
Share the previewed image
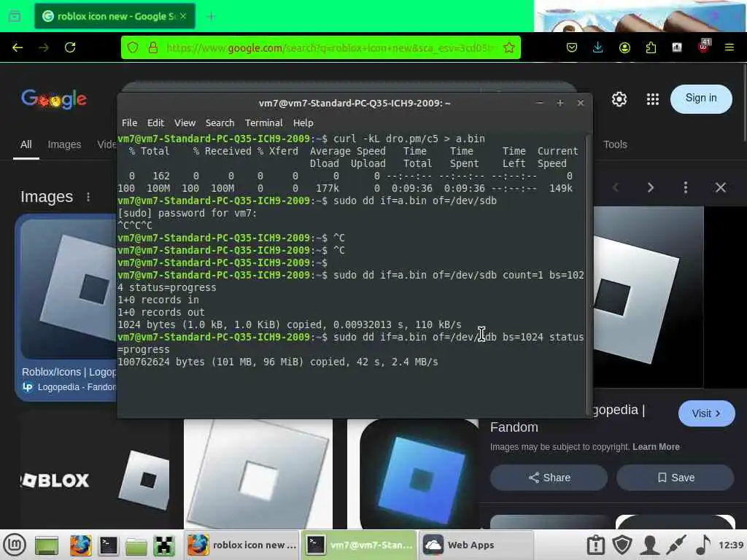tap(549, 478)
